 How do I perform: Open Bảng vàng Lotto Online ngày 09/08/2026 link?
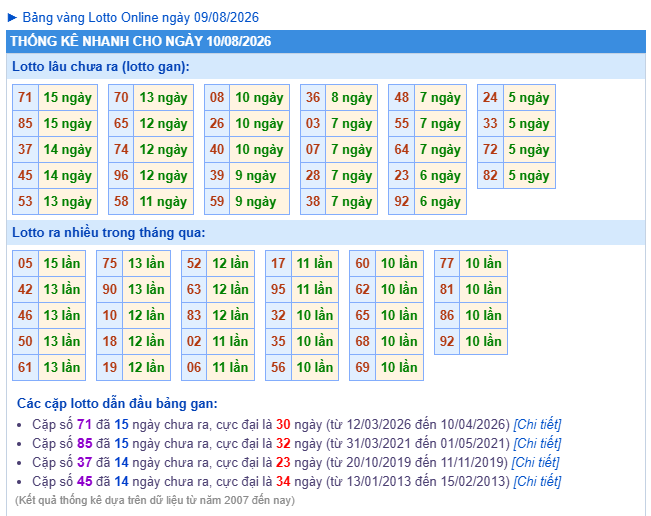coord(140,17)
